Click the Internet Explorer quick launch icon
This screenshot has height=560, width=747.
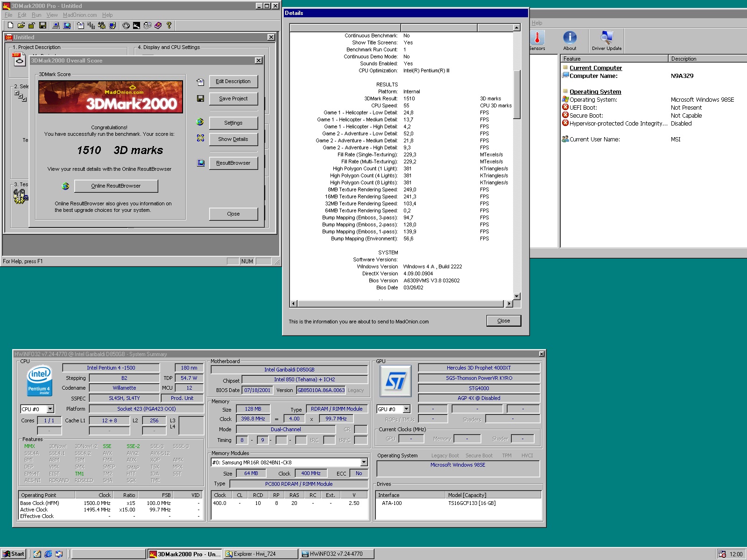pos(48,554)
